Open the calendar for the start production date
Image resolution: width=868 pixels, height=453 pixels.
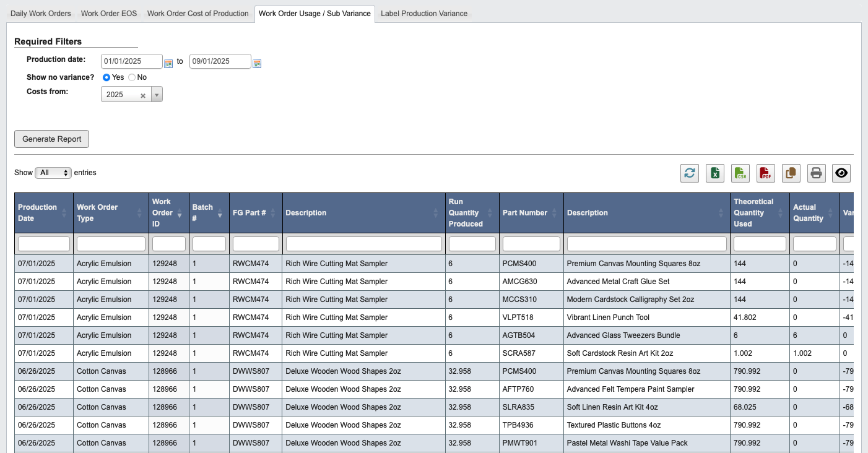[168, 63]
